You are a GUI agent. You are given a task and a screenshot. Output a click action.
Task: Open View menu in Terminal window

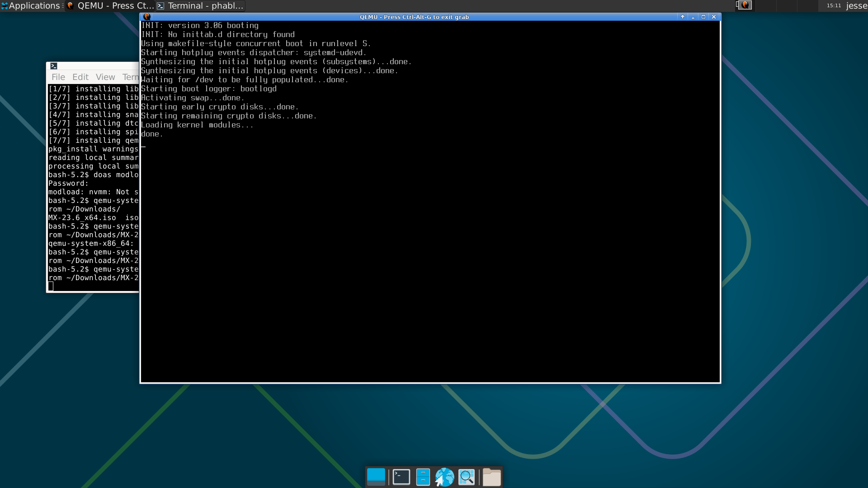(105, 77)
